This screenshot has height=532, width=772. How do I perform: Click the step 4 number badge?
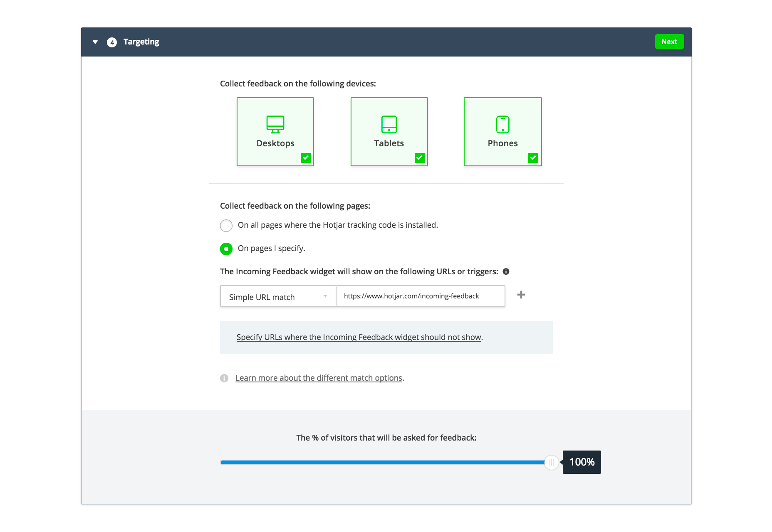point(111,42)
